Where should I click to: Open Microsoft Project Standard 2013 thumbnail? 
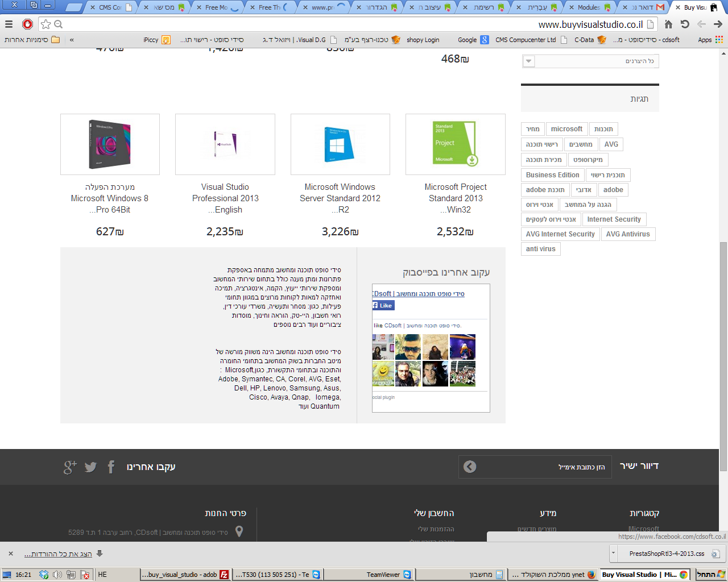(x=456, y=144)
